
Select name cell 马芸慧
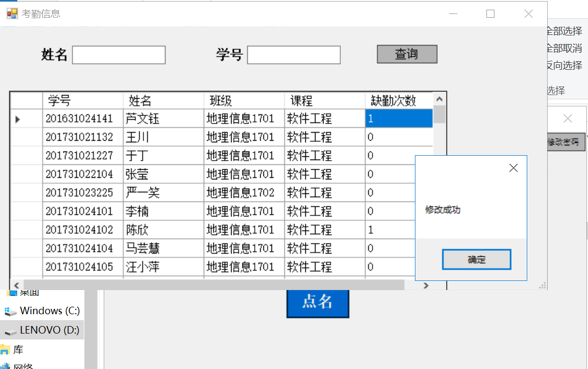[163, 248]
